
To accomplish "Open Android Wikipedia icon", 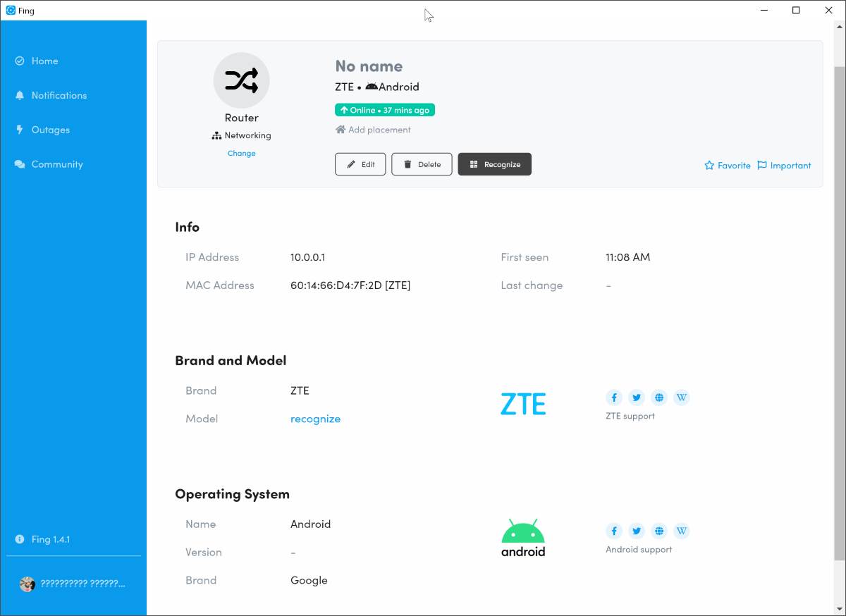I will tap(682, 531).
